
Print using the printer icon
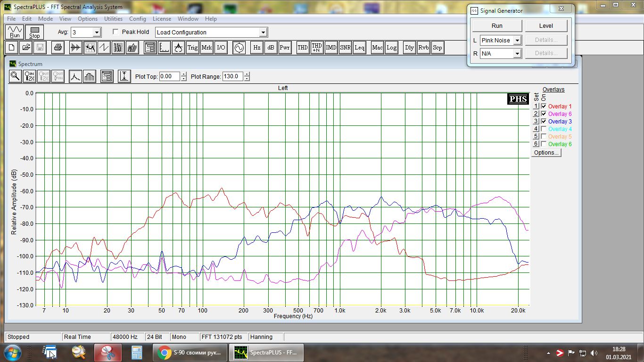pyautogui.click(x=58, y=48)
